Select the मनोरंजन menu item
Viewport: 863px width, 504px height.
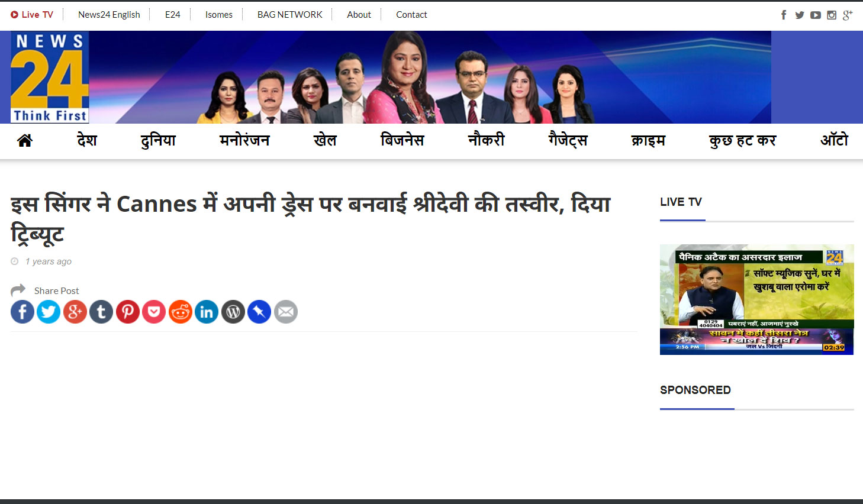(244, 140)
